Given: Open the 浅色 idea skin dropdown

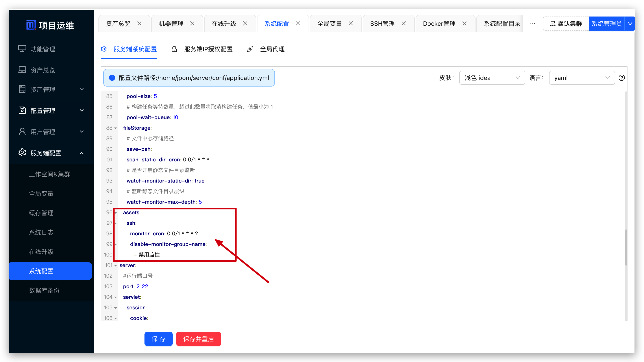Looking at the screenshot, I should (x=492, y=78).
